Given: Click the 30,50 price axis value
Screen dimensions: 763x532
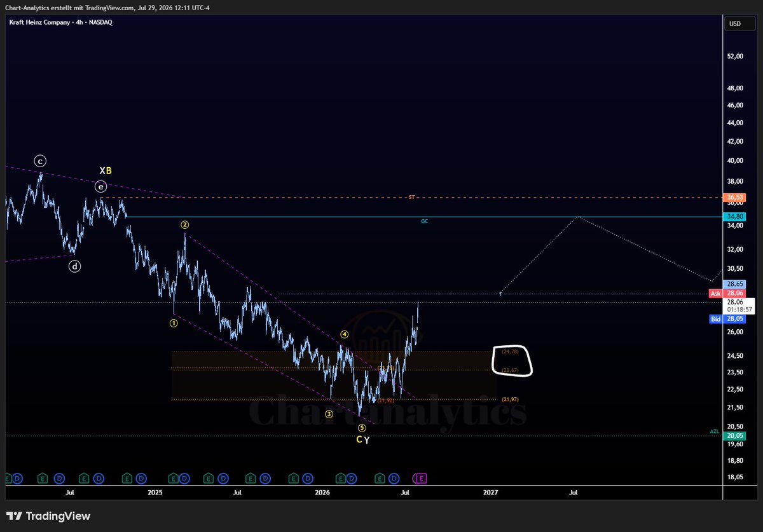Looking at the screenshot, I should tap(735, 269).
